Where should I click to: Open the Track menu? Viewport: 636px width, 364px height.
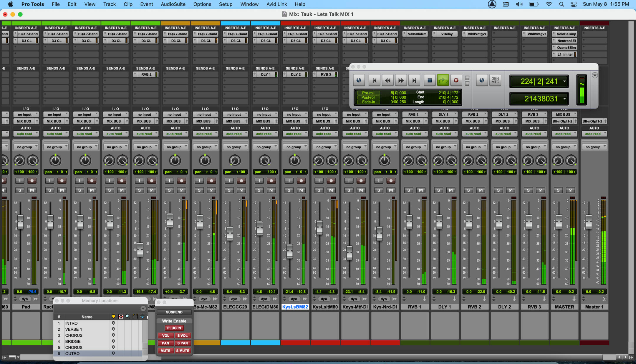pos(109,4)
